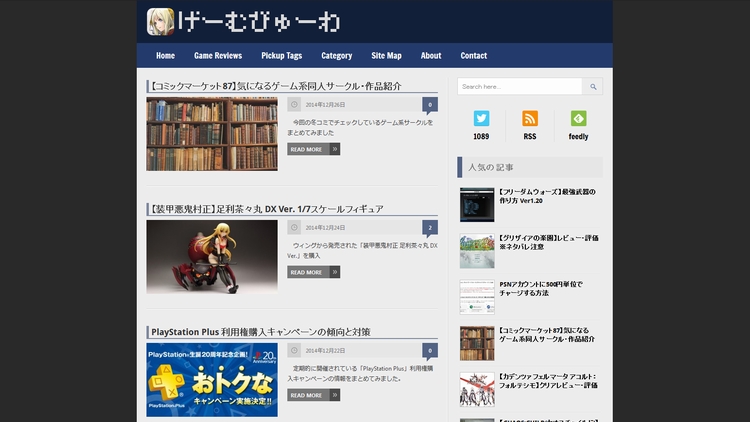Click the date 2014年12月22日
The height and width of the screenshot is (422, 750).
pyautogui.click(x=325, y=351)
